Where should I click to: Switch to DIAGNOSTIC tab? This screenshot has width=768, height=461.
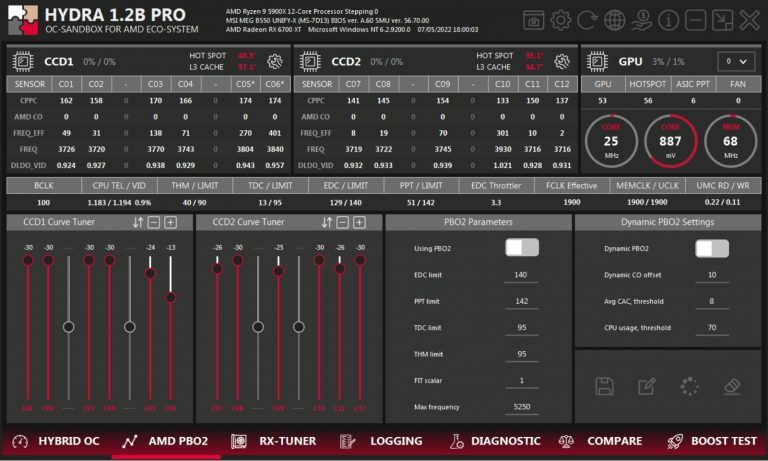click(495, 441)
